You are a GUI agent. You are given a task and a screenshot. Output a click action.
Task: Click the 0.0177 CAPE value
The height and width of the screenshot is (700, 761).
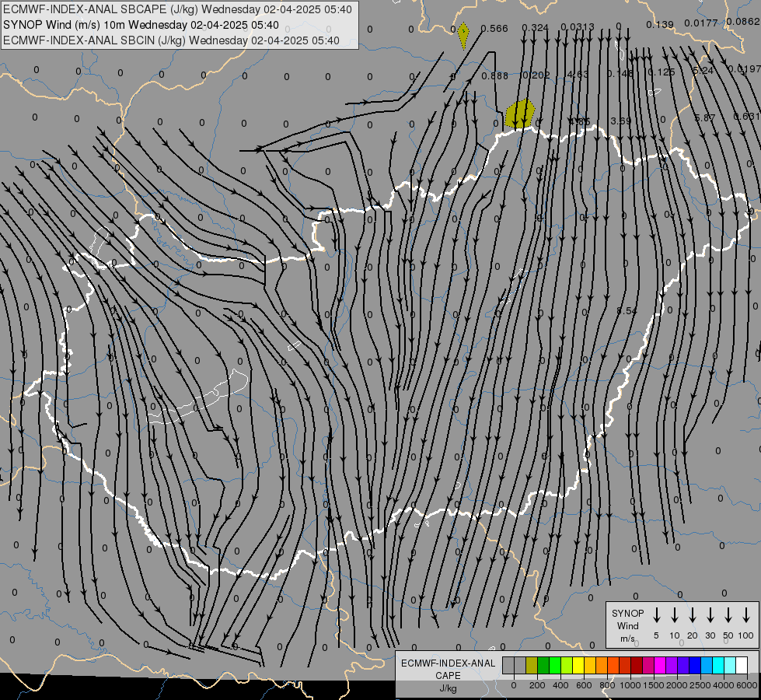pyautogui.click(x=701, y=23)
